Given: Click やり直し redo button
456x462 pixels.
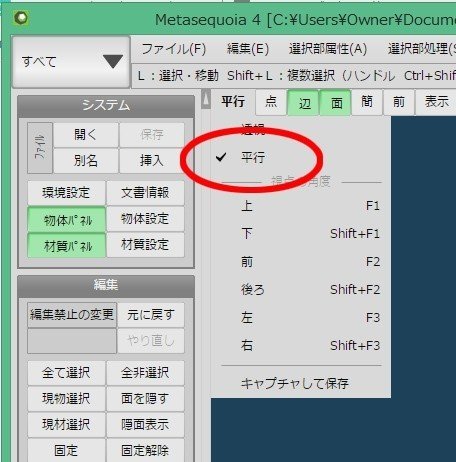Looking at the screenshot, I should (x=151, y=341).
